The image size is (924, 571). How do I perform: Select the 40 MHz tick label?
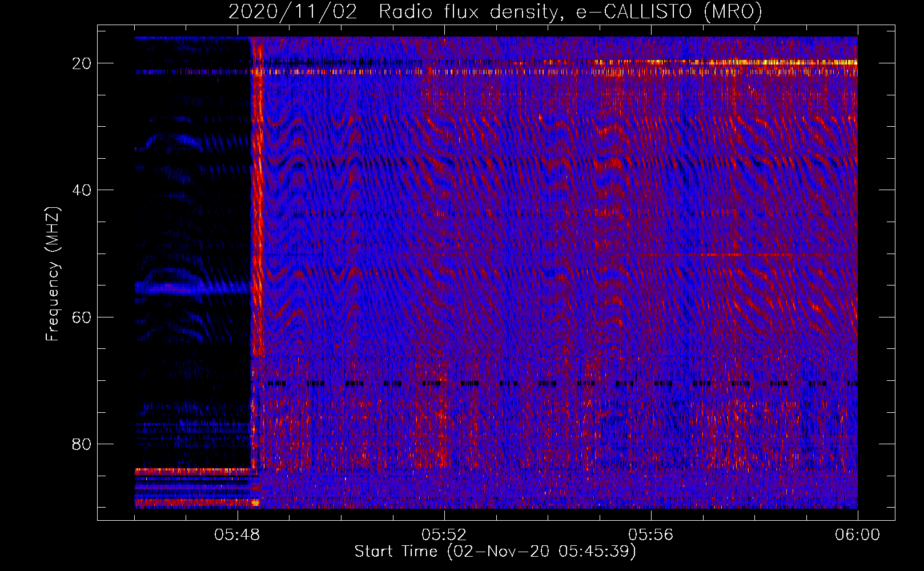(x=82, y=190)
